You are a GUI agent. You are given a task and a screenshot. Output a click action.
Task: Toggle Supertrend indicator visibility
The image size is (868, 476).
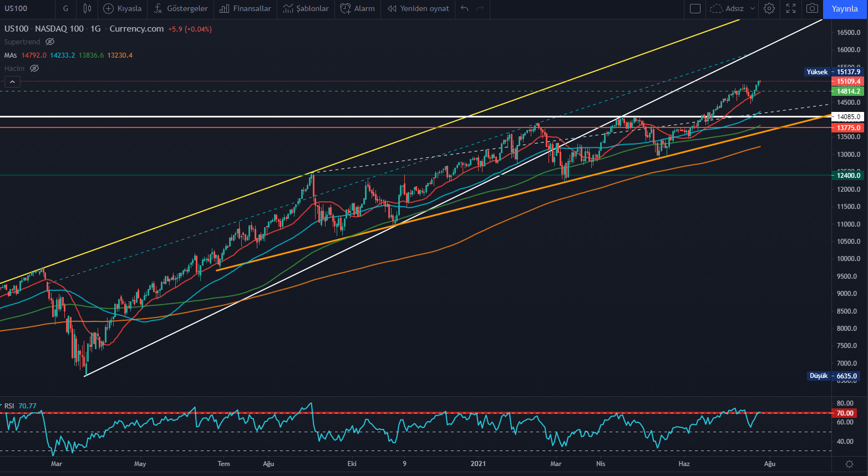coord(50,42)
